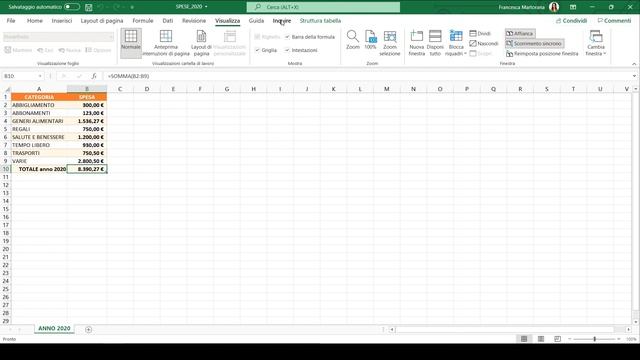
Task: Open the Layout di pagina ribbon tab
Action: pos(102,20)
